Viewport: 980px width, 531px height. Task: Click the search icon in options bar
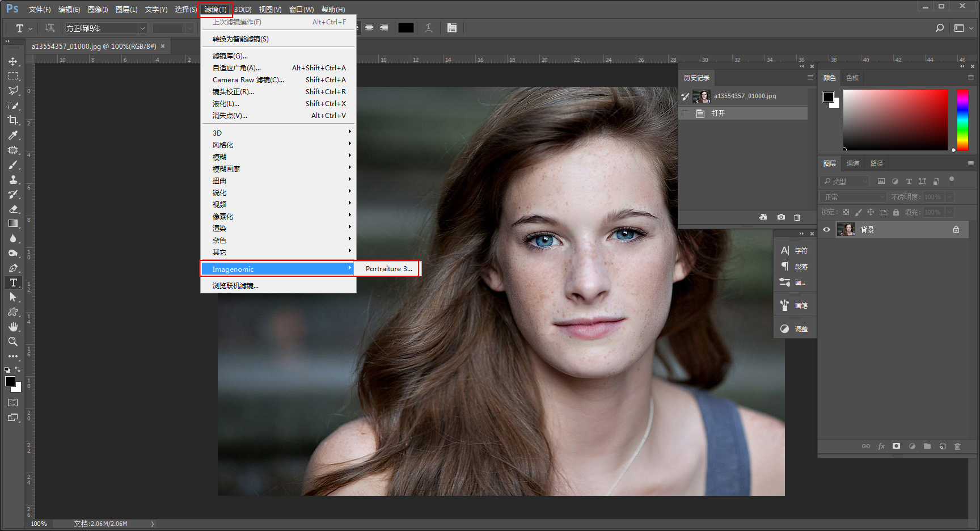(939, 28)
